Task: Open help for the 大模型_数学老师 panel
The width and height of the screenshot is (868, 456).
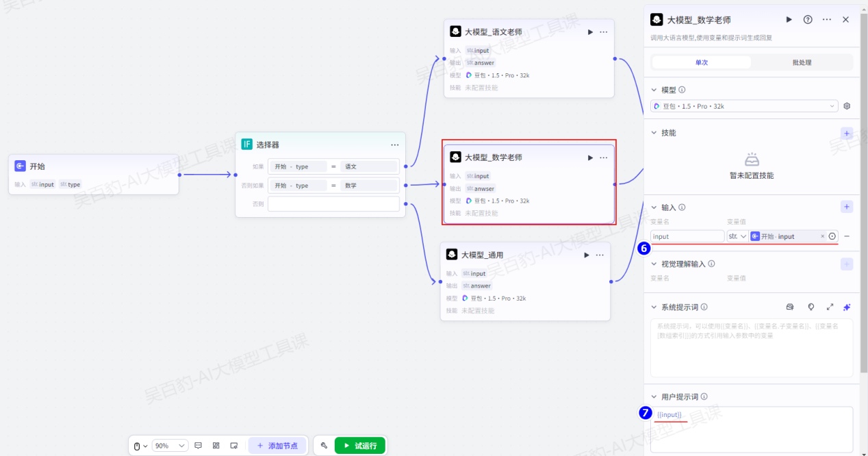Action: point(808,20)
